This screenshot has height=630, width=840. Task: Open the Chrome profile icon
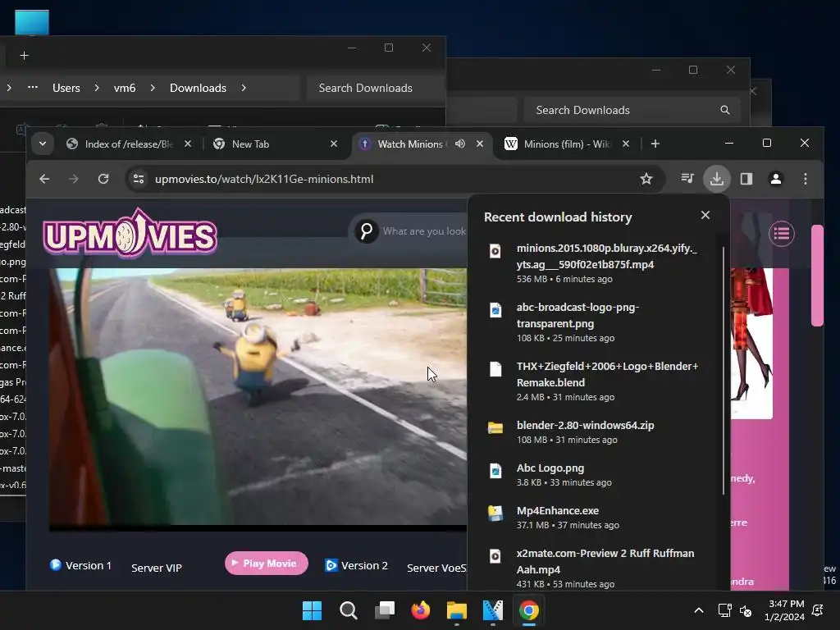coord(776,179)
